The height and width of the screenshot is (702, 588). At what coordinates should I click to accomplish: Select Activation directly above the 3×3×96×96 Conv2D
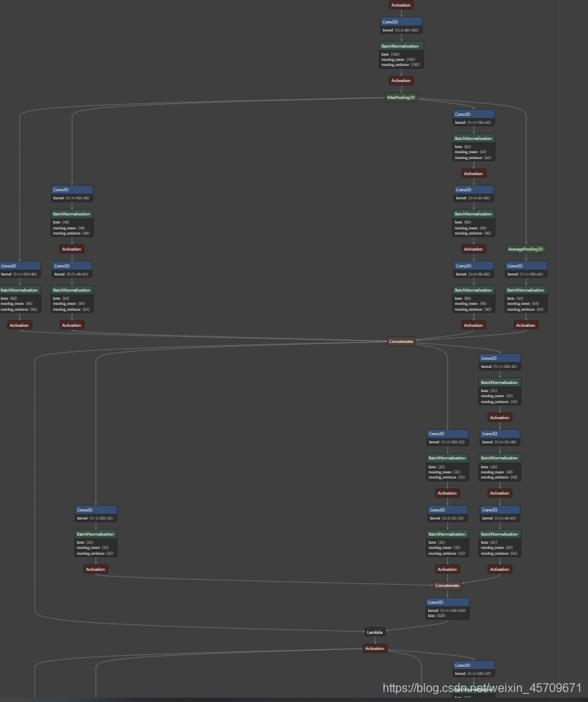474,249
